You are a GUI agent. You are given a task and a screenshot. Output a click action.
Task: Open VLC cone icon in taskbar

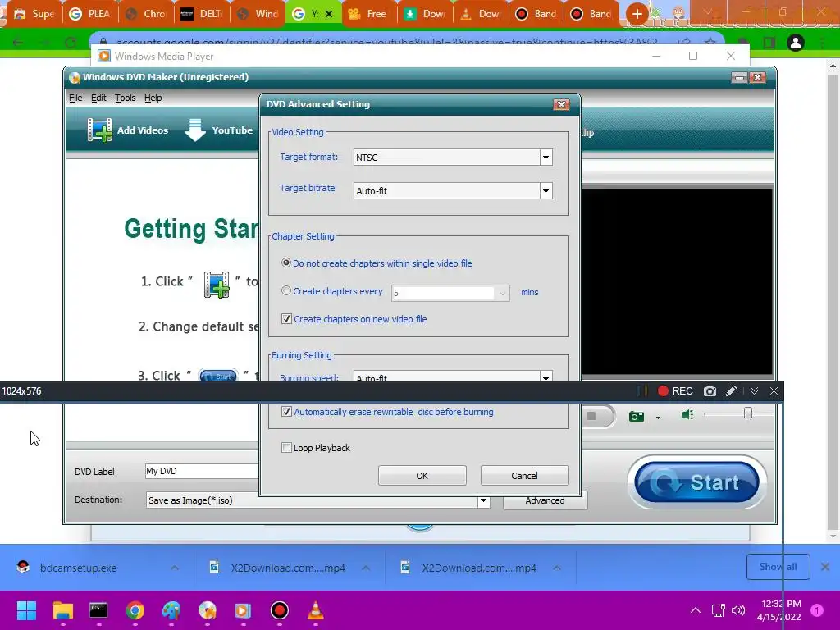(316, 610)
